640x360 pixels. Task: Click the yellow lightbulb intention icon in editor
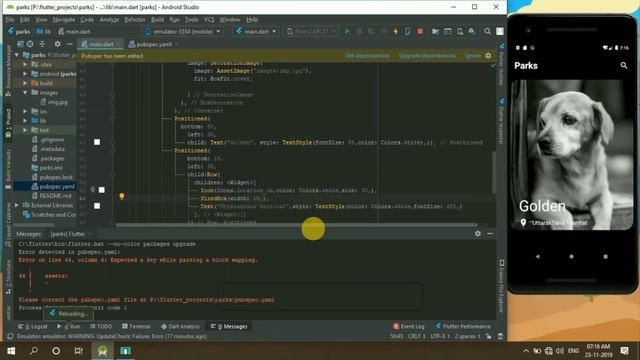point(122,196)
